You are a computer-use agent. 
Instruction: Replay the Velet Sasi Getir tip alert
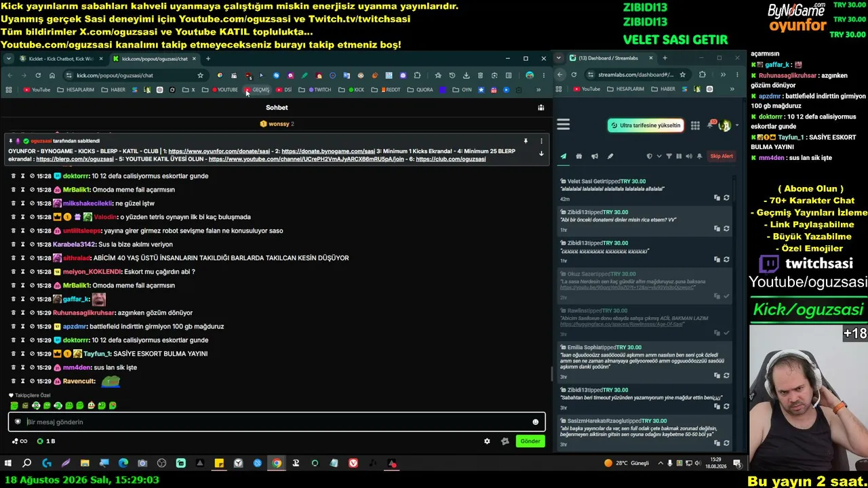click(x=726, y=198)
